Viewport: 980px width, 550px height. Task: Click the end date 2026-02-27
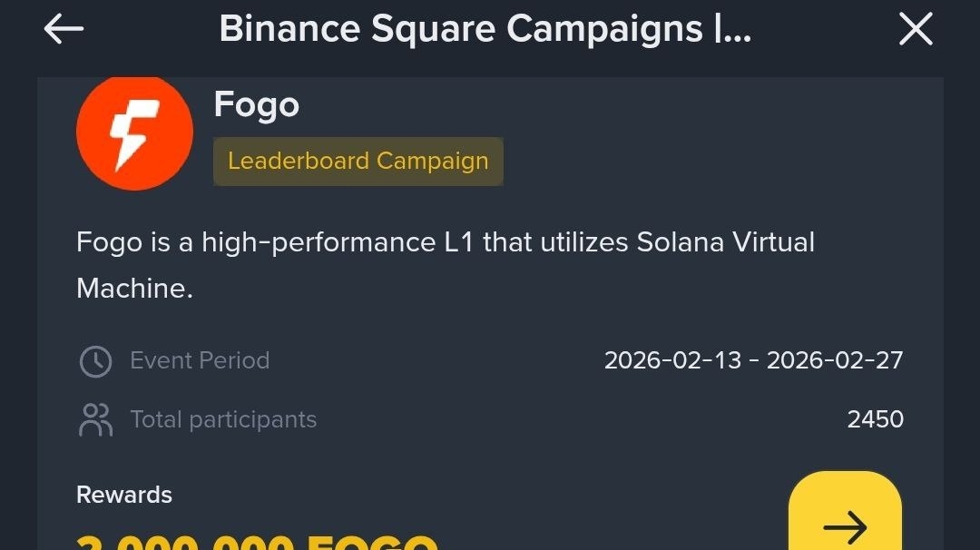pos(835,360)
